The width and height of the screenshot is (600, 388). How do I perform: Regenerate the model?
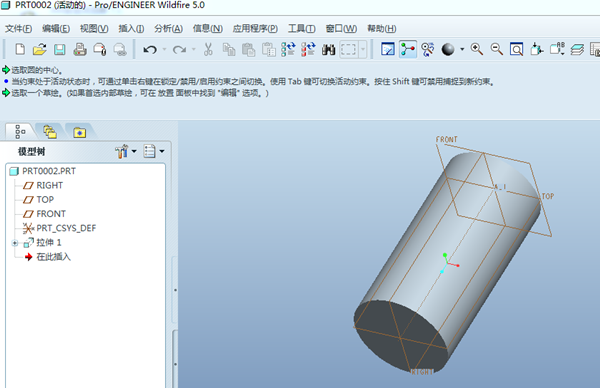click(x=288, y=49)
